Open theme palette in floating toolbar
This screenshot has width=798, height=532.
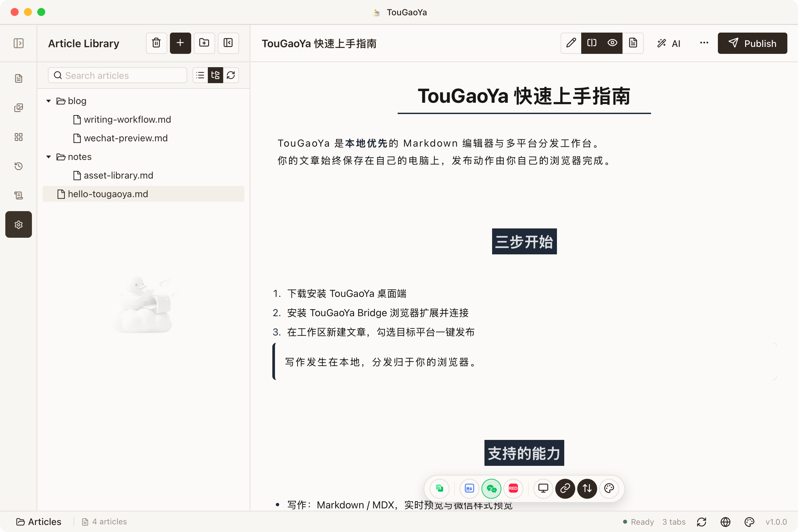coord(609,488)
